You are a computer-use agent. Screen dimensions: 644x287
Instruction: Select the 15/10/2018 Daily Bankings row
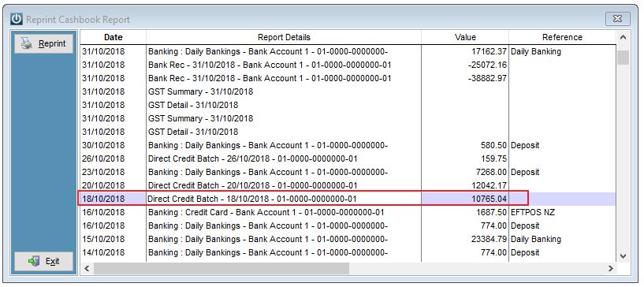coord(348,239)
